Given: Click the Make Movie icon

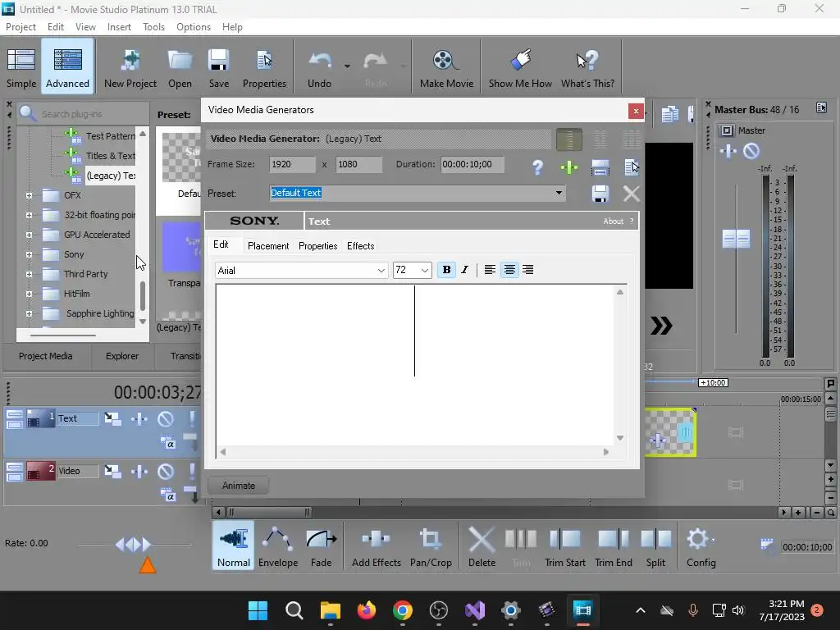Looking at the screenshot, I should (446, 67).
